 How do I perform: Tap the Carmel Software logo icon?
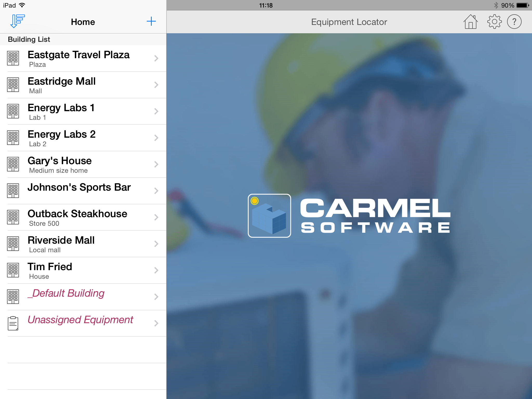[x=269, y=216]
